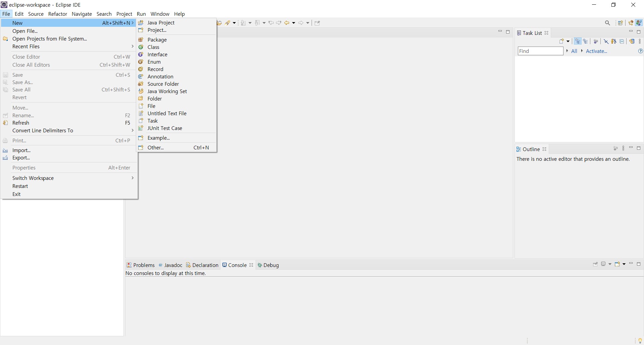Click the Find field in Task List
Viewport: 644px width, 345px height.
click(540, 51)
